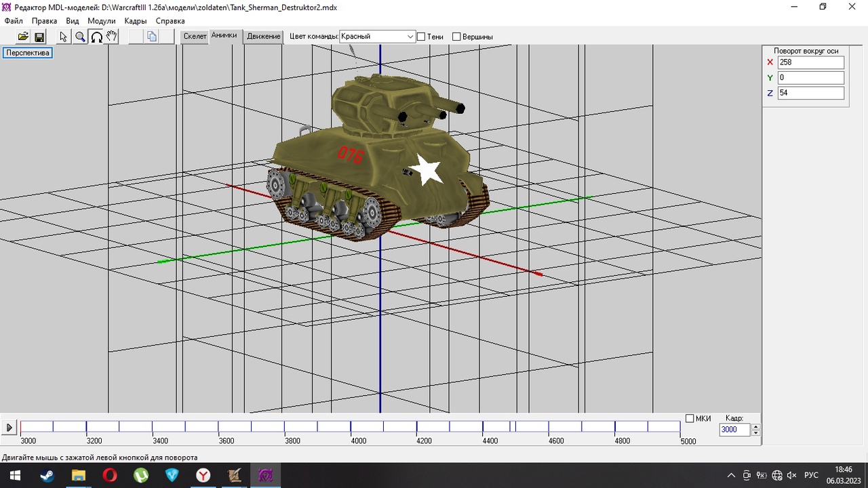868x488 pixels.
Task: Enable the Тени checkbox
Action: (421, 37)
